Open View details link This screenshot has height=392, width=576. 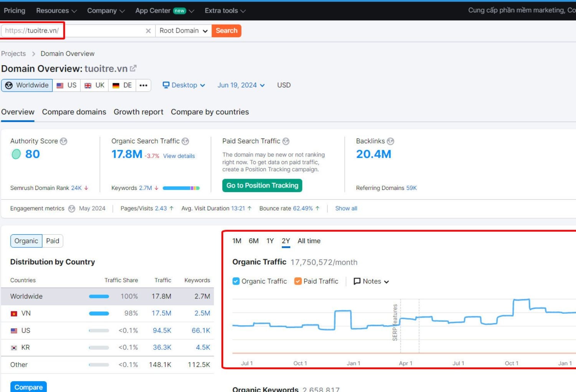(x=179, y=156)
